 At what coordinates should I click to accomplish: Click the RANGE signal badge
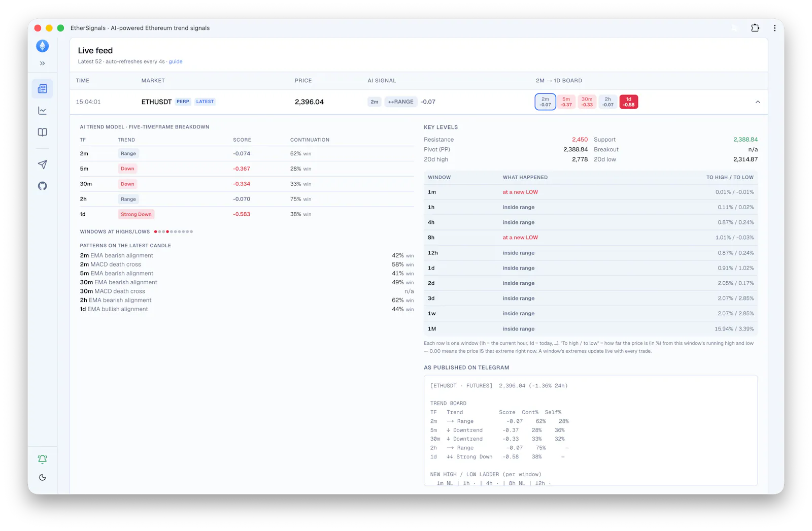[401, 102]
